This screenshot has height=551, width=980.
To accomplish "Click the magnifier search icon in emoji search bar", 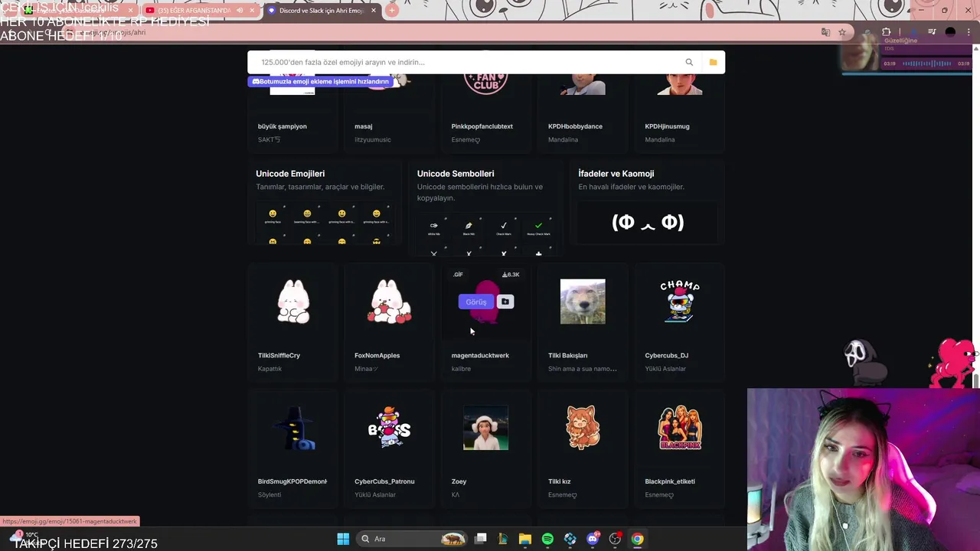I will click(x=689, y=62).
